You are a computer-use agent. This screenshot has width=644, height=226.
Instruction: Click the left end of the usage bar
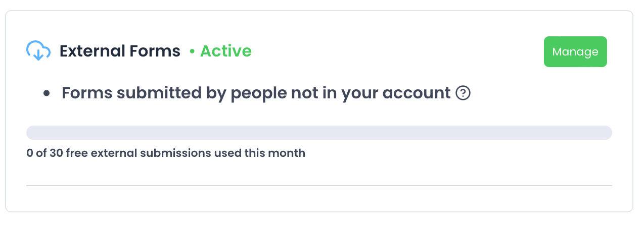point(31,133)
